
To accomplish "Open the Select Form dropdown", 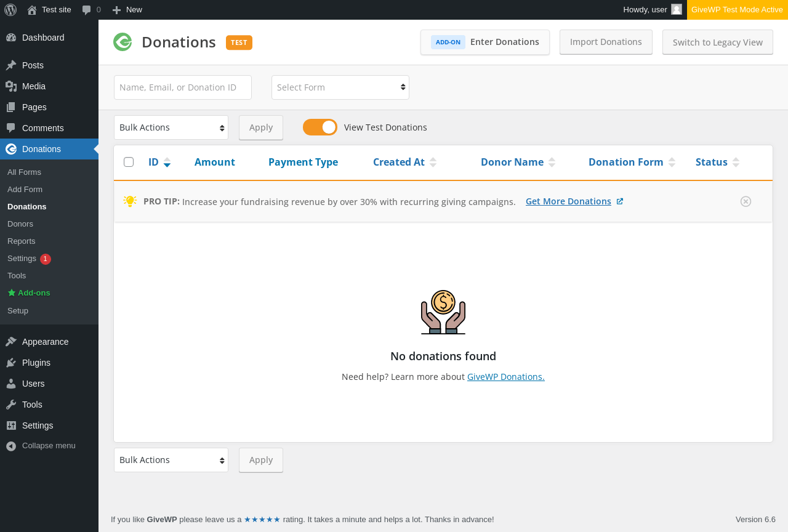I will click(340, 87).
